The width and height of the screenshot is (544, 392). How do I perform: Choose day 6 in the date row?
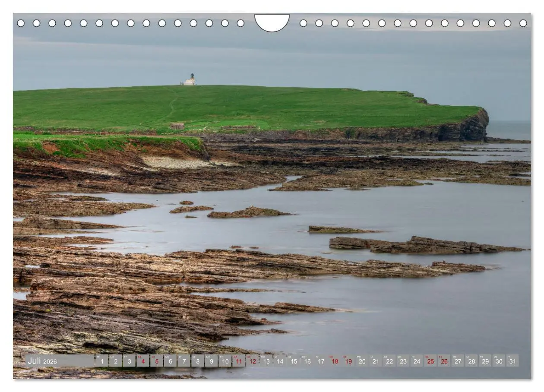(170, 361)
